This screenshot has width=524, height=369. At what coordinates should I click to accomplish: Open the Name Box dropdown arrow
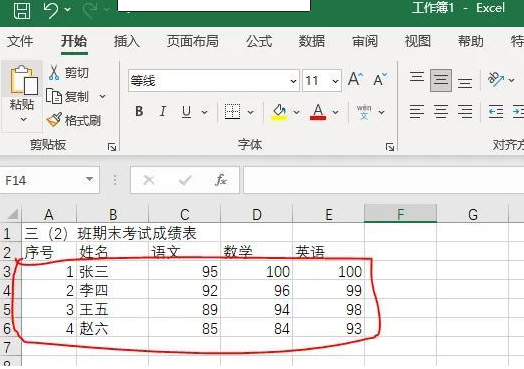tap(89, 179)
